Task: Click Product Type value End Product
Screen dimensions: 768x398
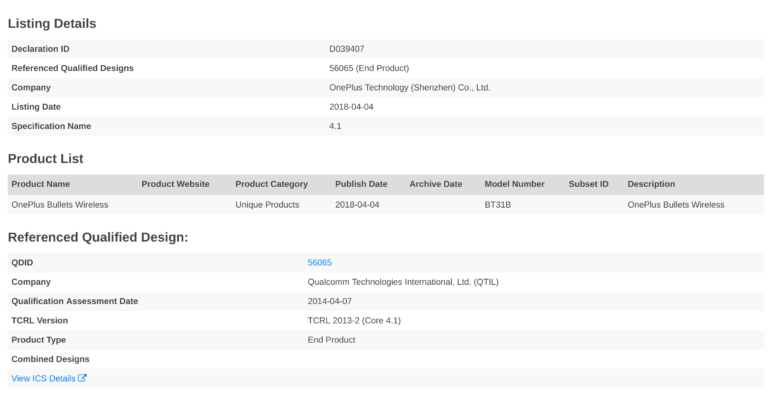Action: click(x=332, y=340)
